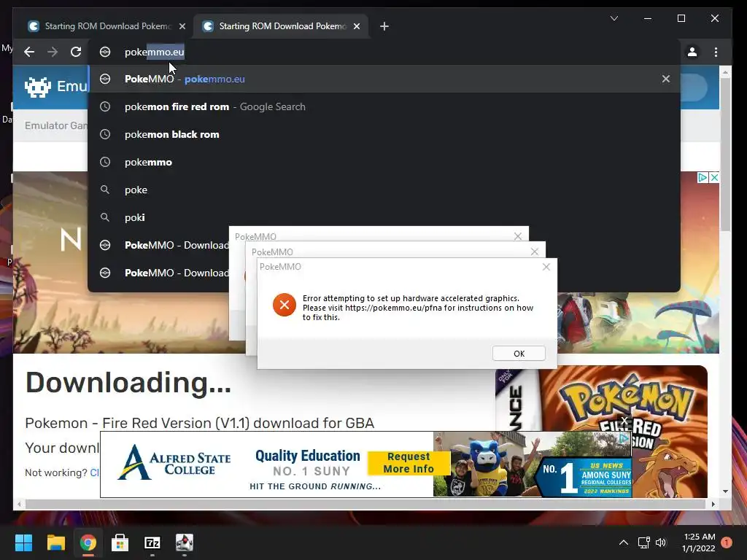The height and width of the screenshot is (560, 747).
Task: Pick the pokemmo history suggestion
Action: pyautogui.click(x=384, y=162)
